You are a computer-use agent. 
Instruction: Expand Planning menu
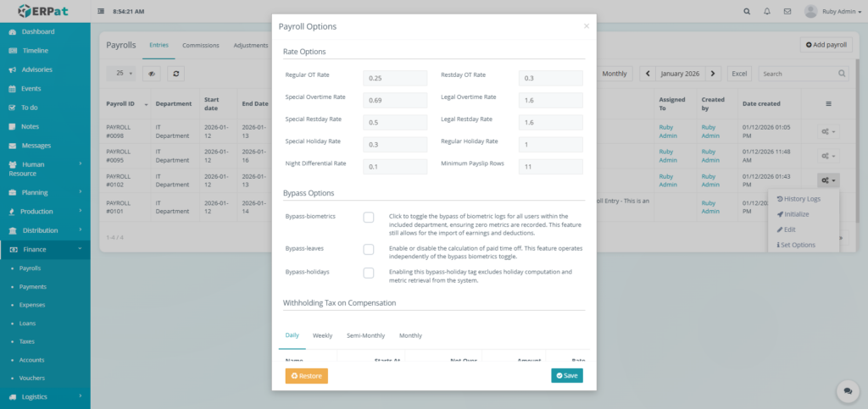pyautogui.click(x=46, y=192)
